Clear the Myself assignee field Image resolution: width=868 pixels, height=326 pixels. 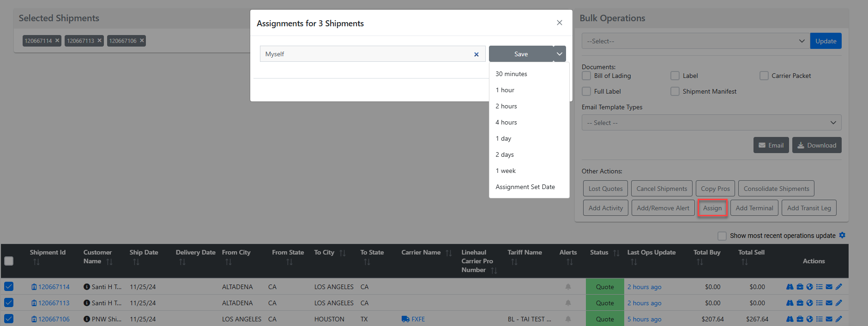click(x=476, y=54)
